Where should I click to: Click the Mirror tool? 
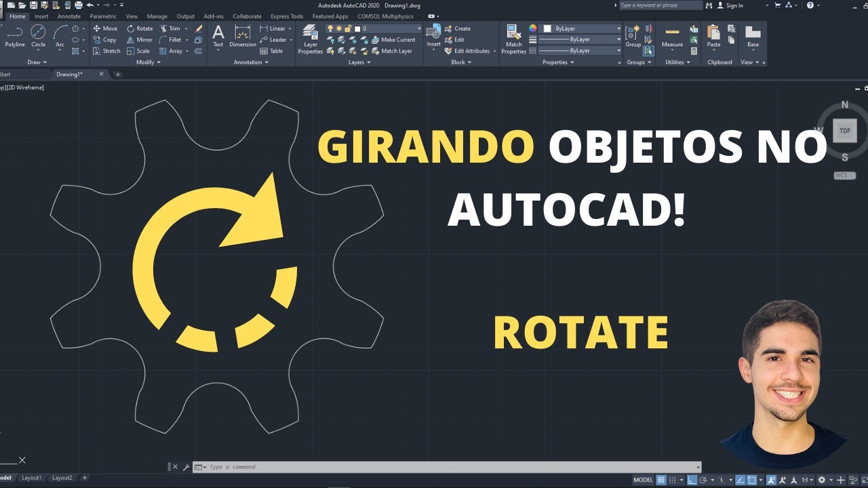[x=140, y=39]
